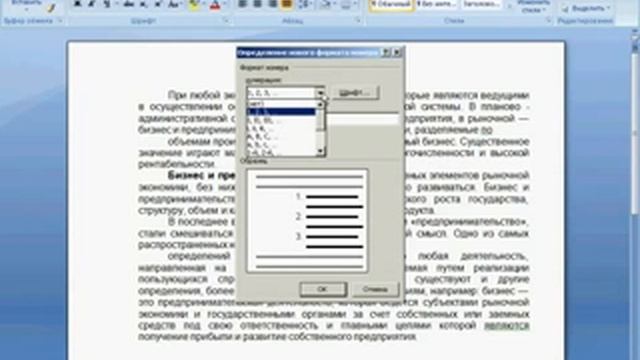Viewport: 640px width, 360px height.
Task: Apply strikethrough formatting to text
Action: coord(129,4)
